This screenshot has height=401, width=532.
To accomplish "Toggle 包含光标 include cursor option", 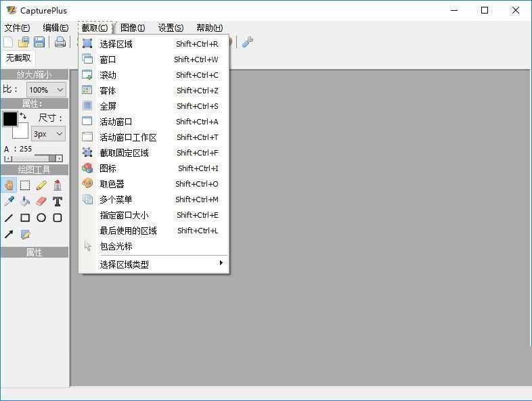I will point(154,246).
